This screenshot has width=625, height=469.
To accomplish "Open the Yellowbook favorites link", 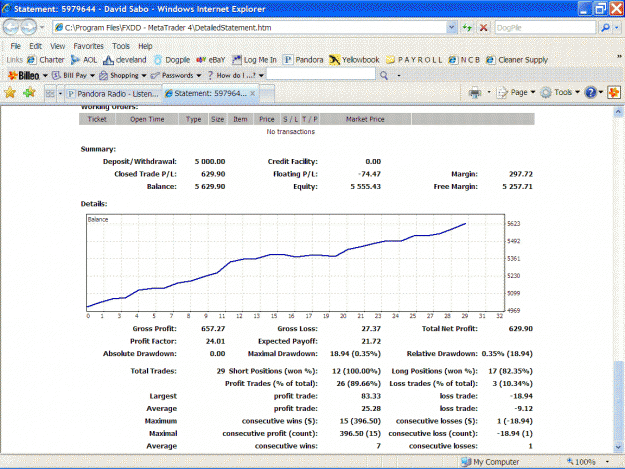I will click(354, 60).
